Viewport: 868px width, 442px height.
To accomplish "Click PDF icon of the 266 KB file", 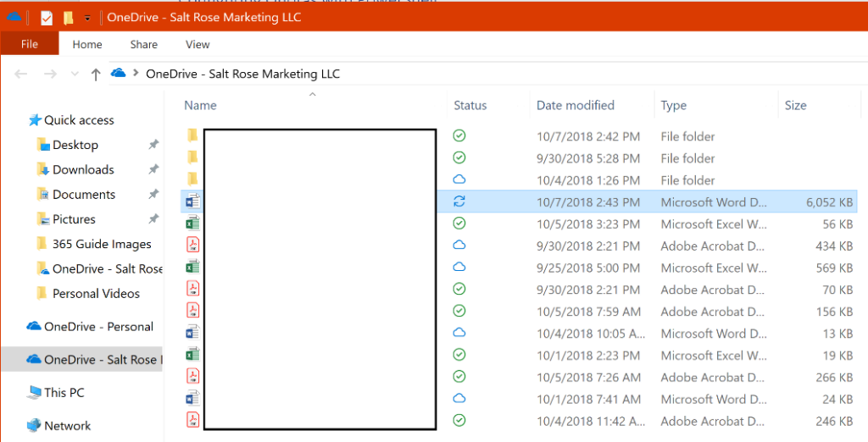I will click(x=192, y=377).
